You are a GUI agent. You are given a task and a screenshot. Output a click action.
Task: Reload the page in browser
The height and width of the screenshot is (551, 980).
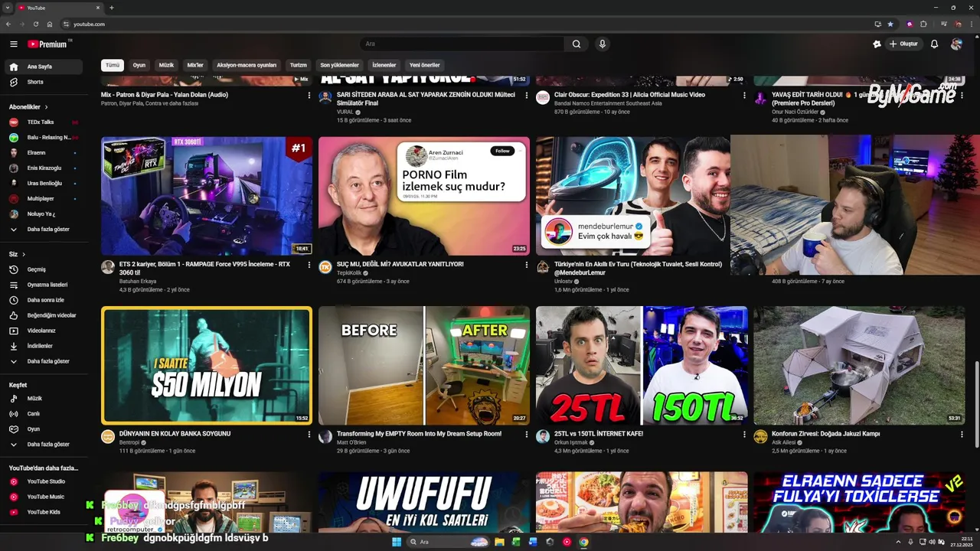tap(35, 24)
